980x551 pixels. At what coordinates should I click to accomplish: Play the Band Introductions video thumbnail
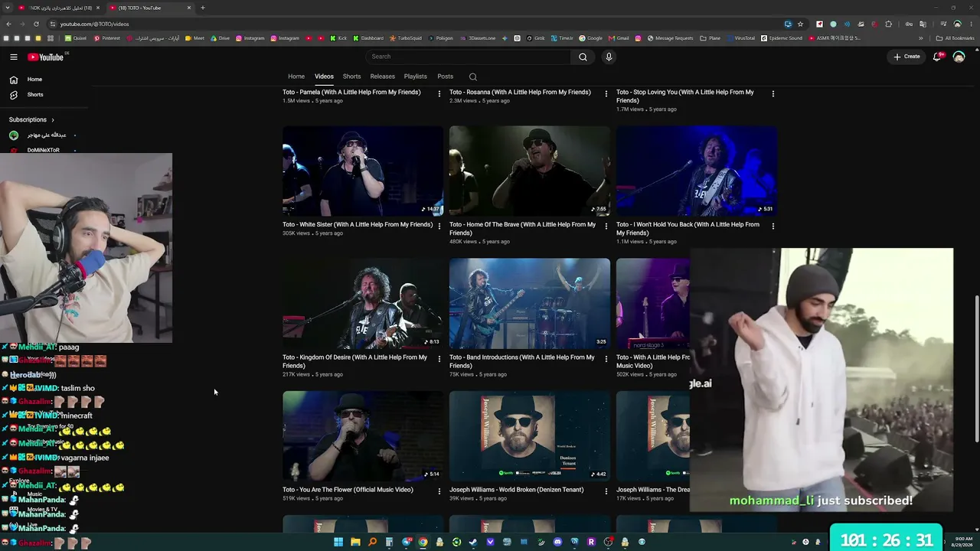(x=530, y=303)
